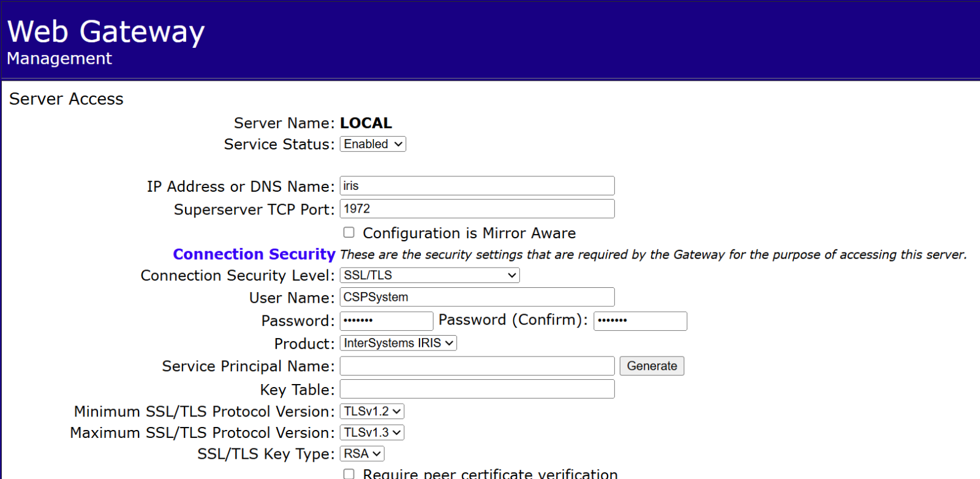Expand the Product dropdown
This screenshot has height=479, width=980.
[x=398, y=343]
